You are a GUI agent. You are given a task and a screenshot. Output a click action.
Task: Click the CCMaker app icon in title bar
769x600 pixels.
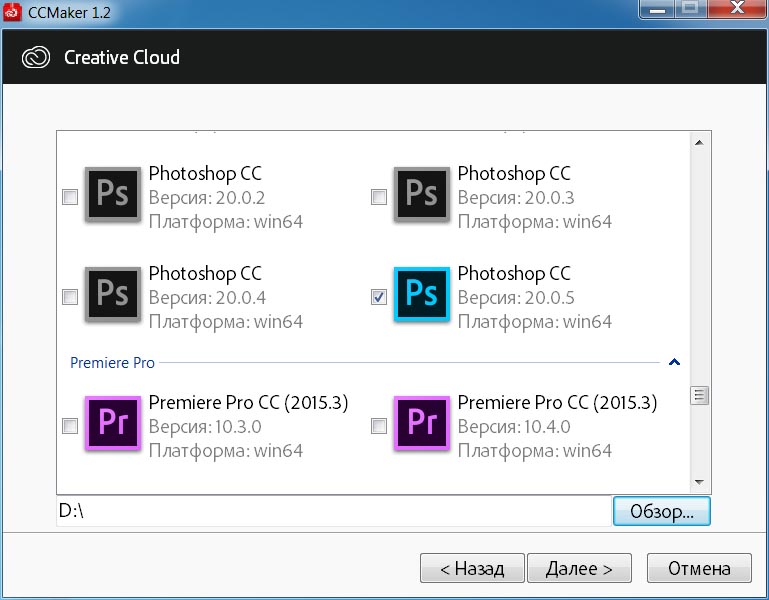[x=12, y=12]
